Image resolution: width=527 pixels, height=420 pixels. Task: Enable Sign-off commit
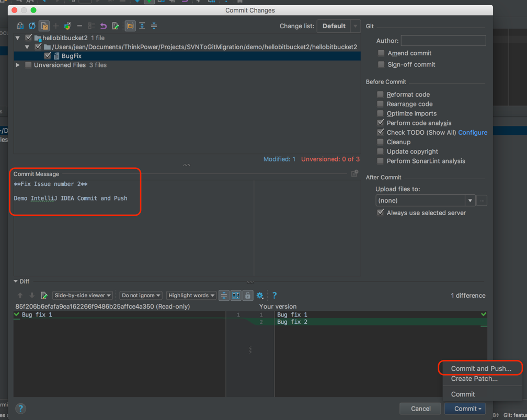[x=381, y=64]
